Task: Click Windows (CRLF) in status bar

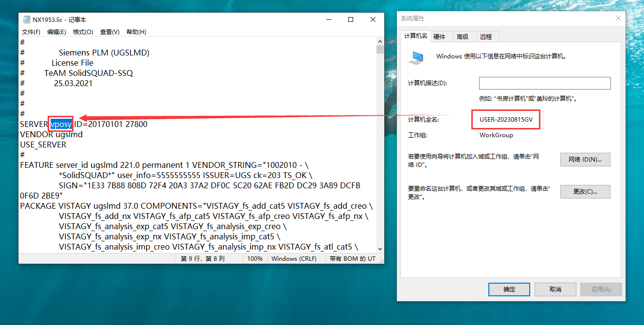Action: pos(294,259)
